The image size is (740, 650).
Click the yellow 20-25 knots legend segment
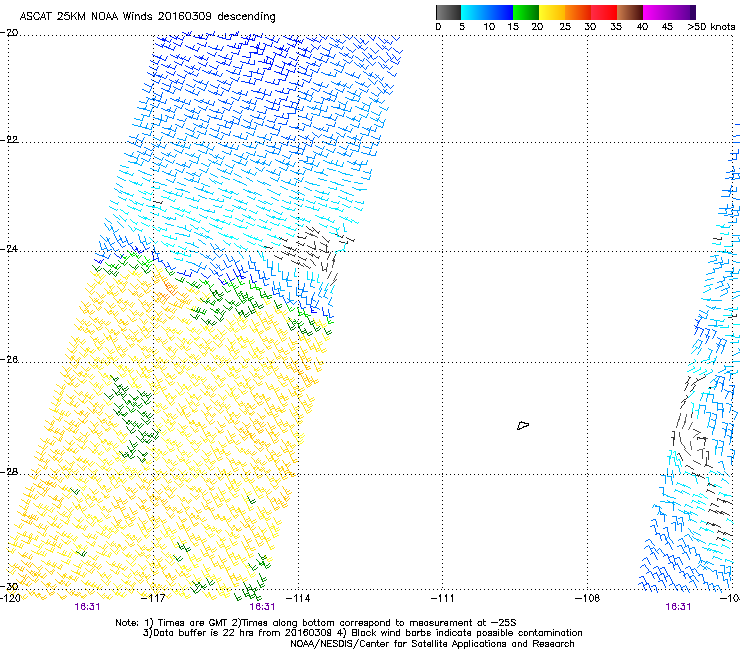pyautogui.click(x=552, y=12)
